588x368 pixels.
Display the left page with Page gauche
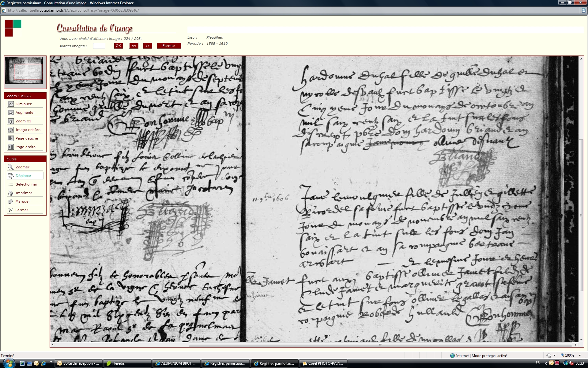click(x=11, y=139)
